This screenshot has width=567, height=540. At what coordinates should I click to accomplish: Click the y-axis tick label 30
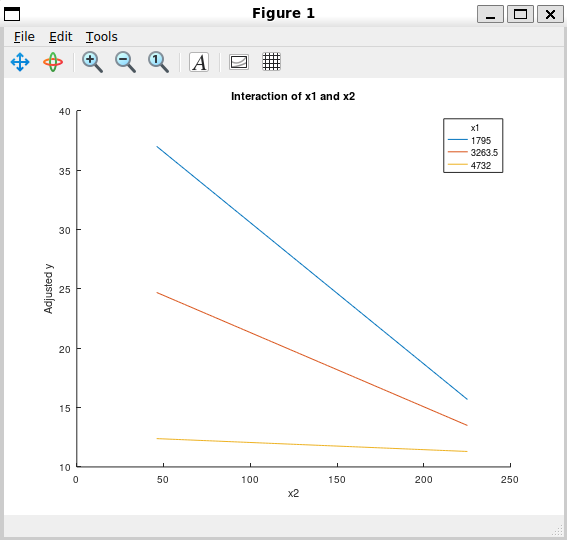click(x=65, y=230)
